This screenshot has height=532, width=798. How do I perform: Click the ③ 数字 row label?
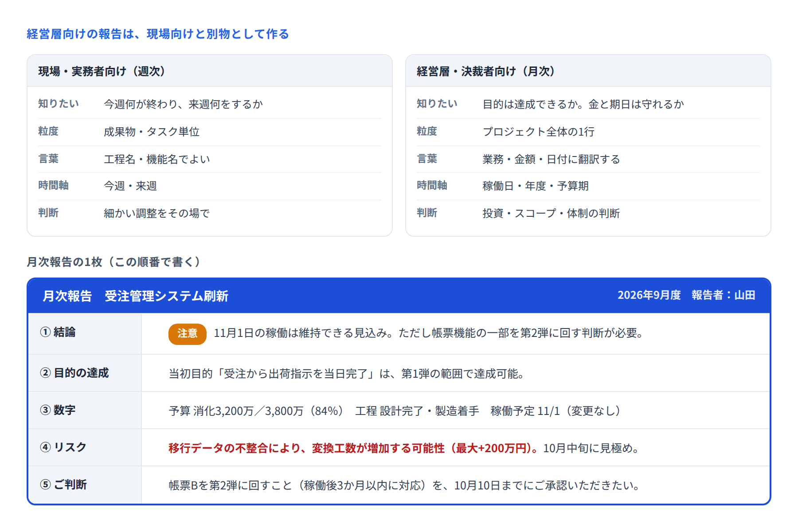click(58, 410)
